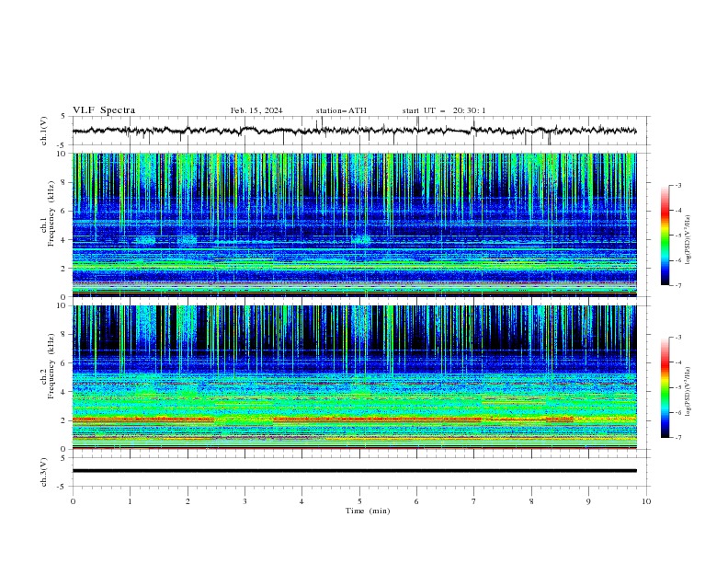Click the "ch.1 Frequency (kHz)" axis label
The image size is (728, 563).
tap(48, 214)
